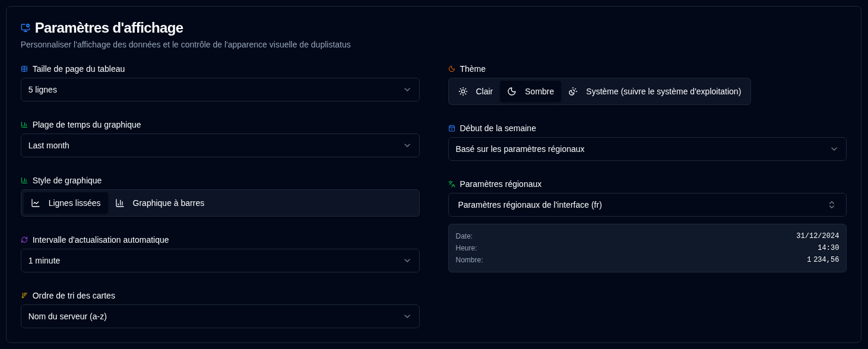Click the moon icon beside Thème label

pos(452,69)
